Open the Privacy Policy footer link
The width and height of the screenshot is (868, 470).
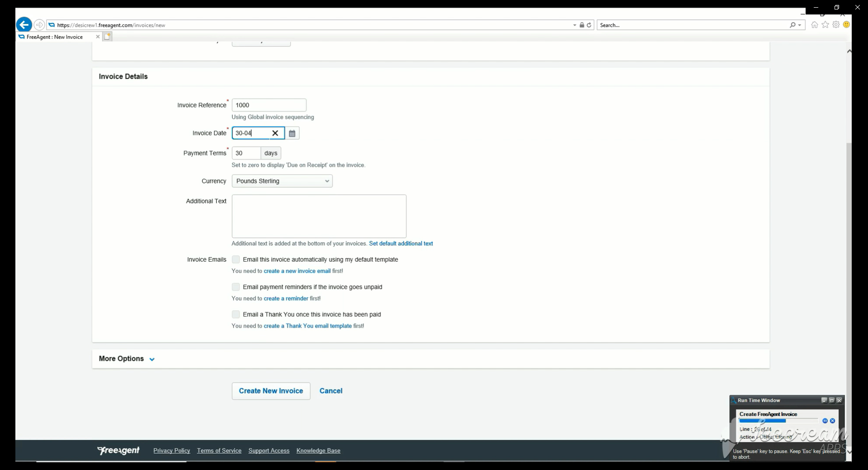[172, 451]
